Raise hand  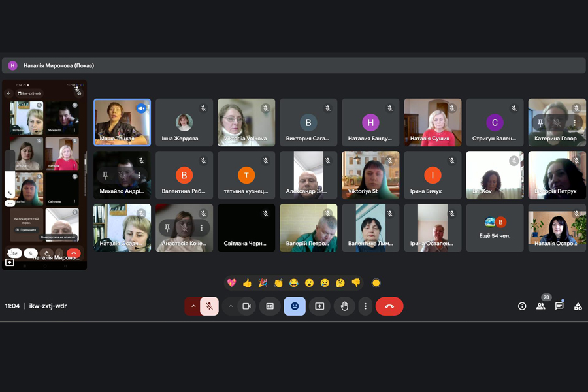[x=344, y=306]
